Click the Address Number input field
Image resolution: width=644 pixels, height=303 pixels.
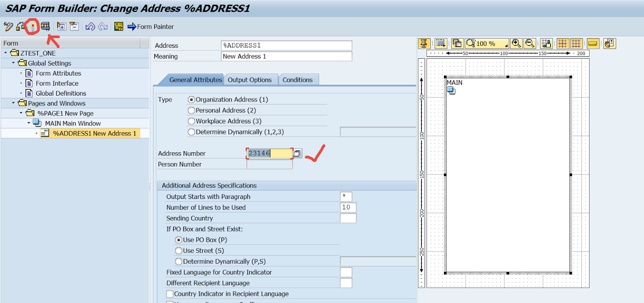(x=269, y=153)
